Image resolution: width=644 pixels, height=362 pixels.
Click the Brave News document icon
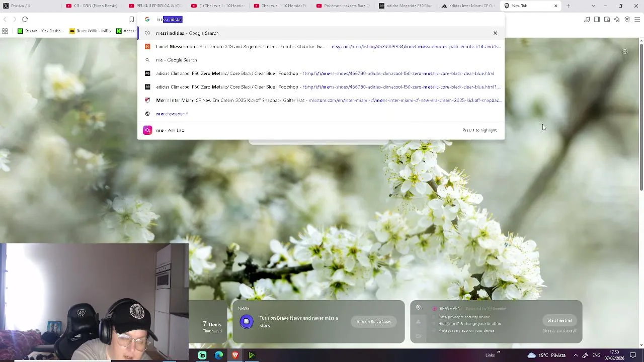tap(246, 321)
